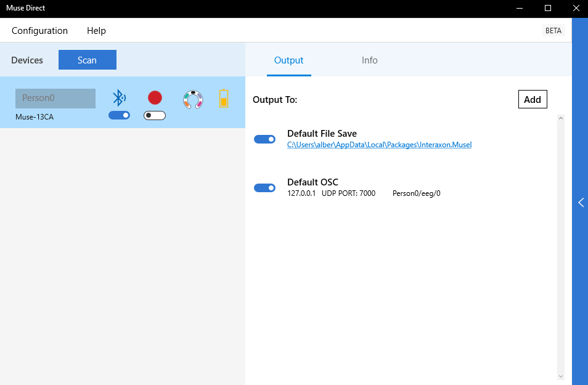Click the Bluetooth connection icon

tap(119, 98)
